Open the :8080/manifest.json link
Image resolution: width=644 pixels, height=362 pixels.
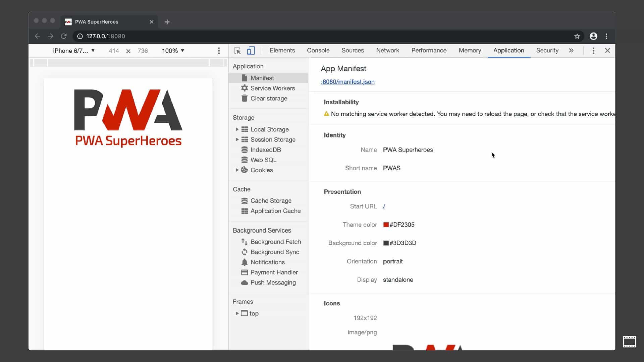[347, 82]
